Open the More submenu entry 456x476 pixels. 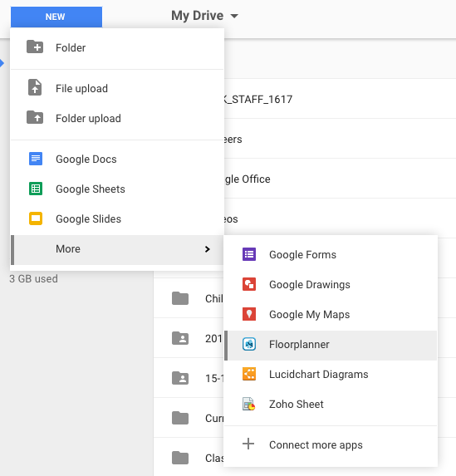(117, 249)
